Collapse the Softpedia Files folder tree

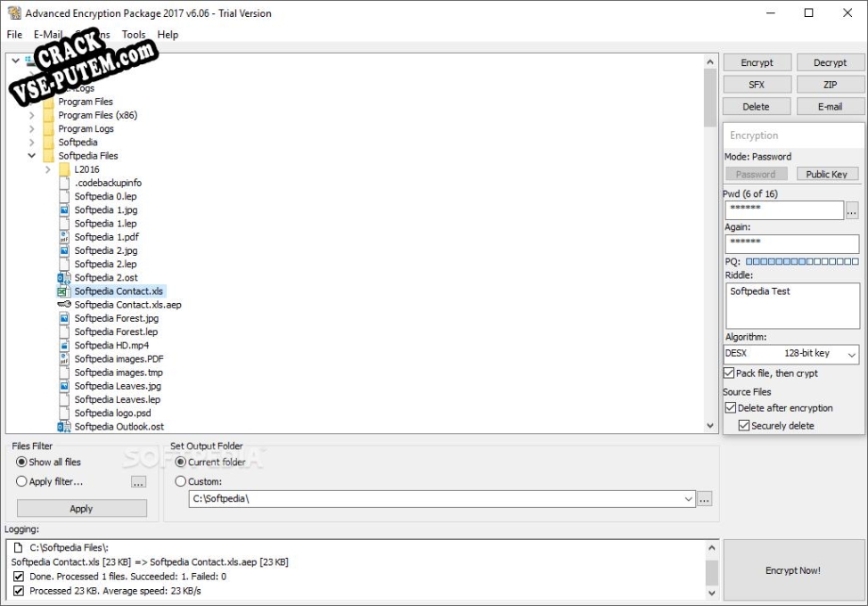pyautogui.click(x=32, y=156)
